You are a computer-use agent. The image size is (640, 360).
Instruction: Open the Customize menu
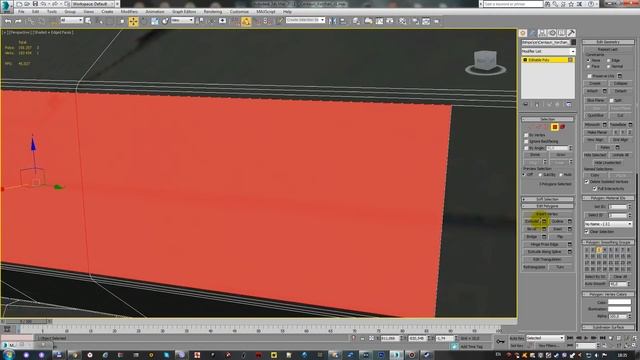click(x=239, y=11)
